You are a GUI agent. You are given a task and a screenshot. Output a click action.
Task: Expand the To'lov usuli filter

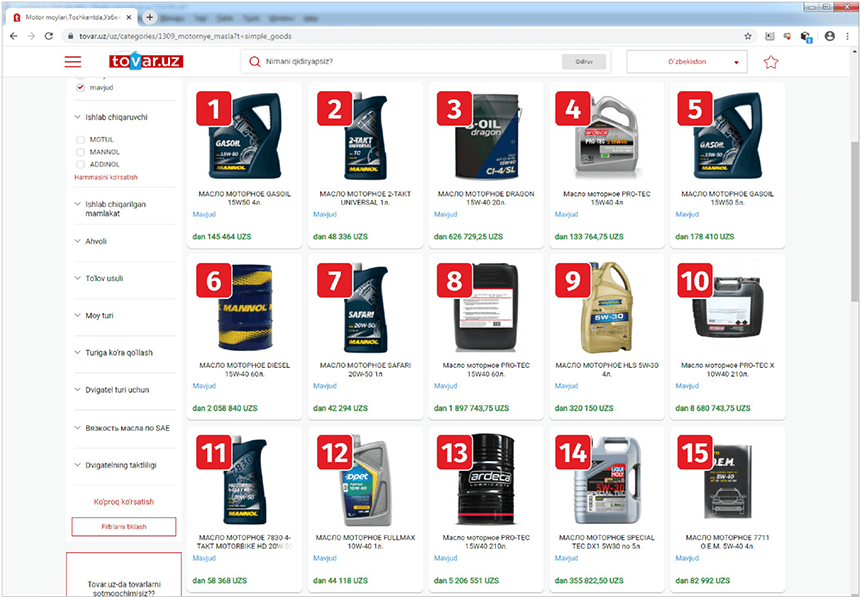coord(99,278)
